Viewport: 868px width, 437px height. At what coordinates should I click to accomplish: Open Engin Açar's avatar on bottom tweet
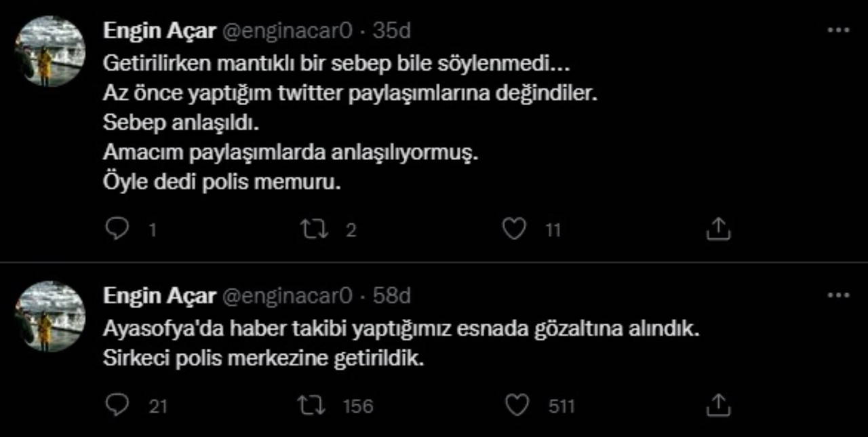[52, 316]
